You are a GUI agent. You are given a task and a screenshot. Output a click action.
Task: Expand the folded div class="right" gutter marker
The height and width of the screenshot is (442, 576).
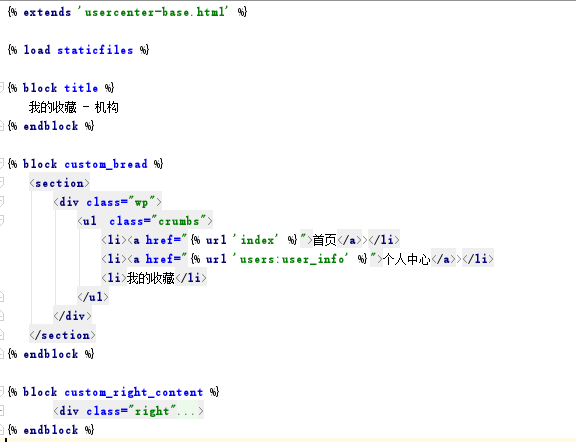tap(1, 411)
